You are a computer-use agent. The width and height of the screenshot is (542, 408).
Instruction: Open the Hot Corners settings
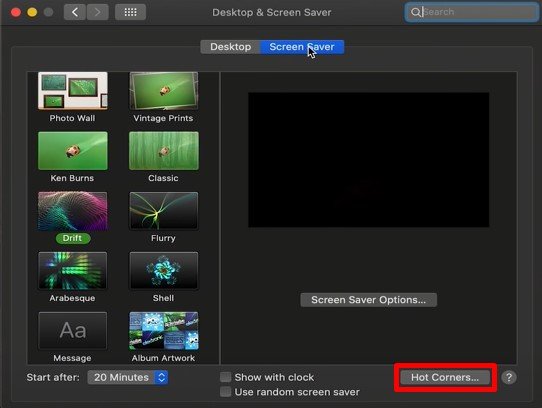445,377
